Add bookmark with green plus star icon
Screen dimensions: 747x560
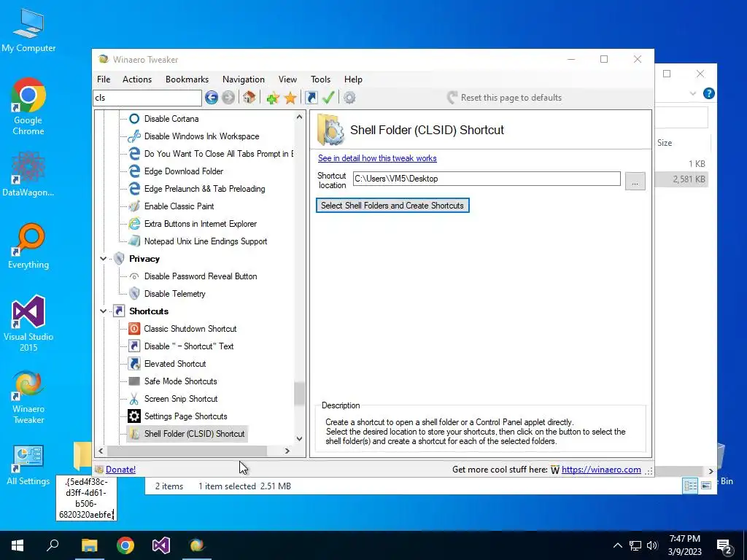(273, 98)
